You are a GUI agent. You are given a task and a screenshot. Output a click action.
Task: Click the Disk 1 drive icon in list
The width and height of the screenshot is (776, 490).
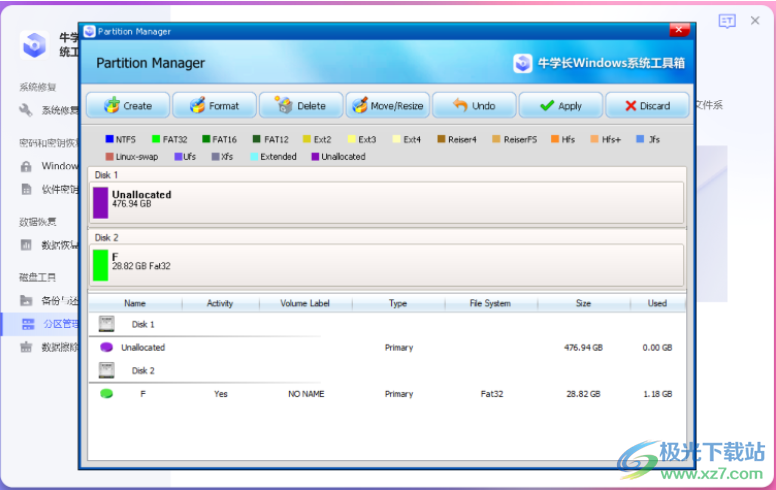(106, 324)
